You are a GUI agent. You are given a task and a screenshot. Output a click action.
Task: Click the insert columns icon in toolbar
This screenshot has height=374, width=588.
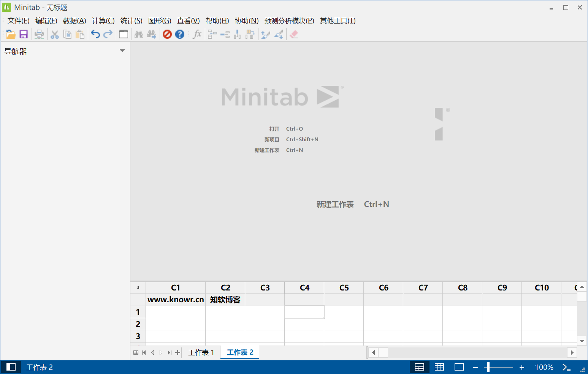238,35
